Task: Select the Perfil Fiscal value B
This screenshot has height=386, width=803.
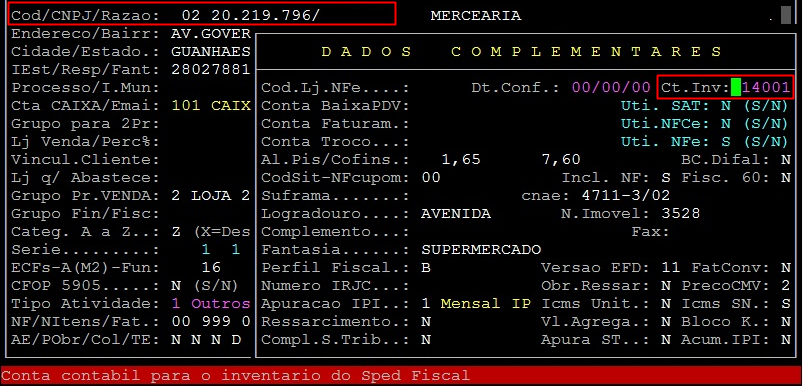Action: point(426,268)
